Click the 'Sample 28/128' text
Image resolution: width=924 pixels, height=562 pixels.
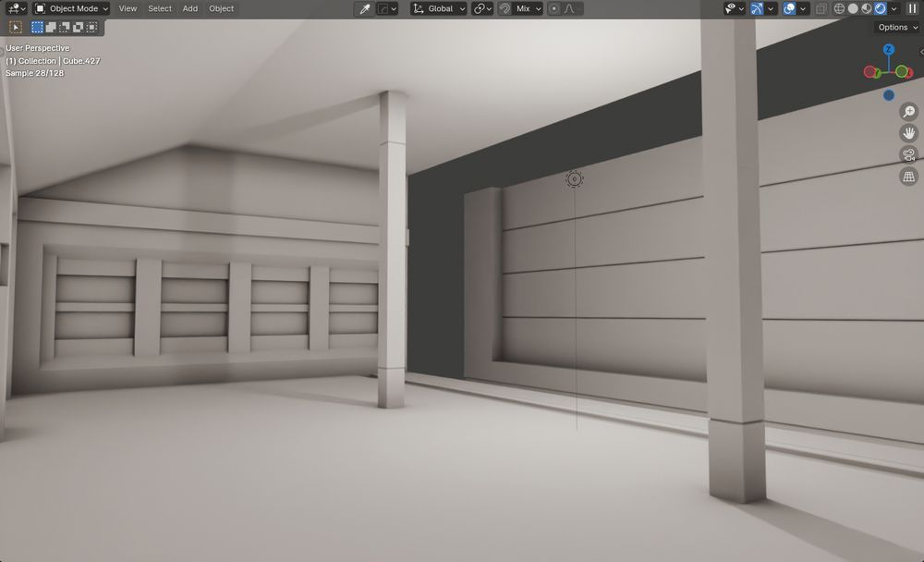tap(34, 73)
